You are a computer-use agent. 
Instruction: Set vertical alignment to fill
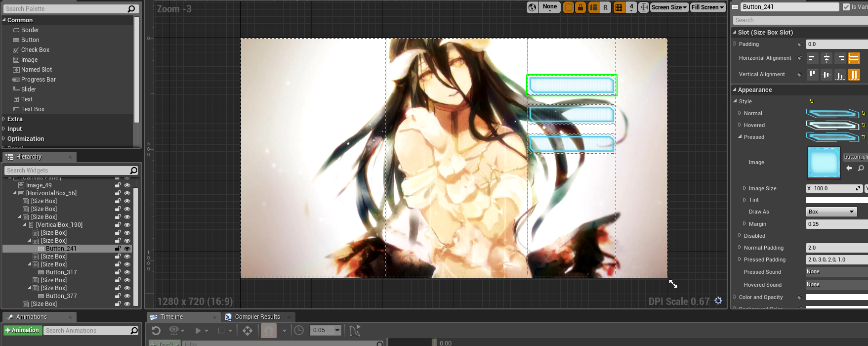(x=854, y=75)
